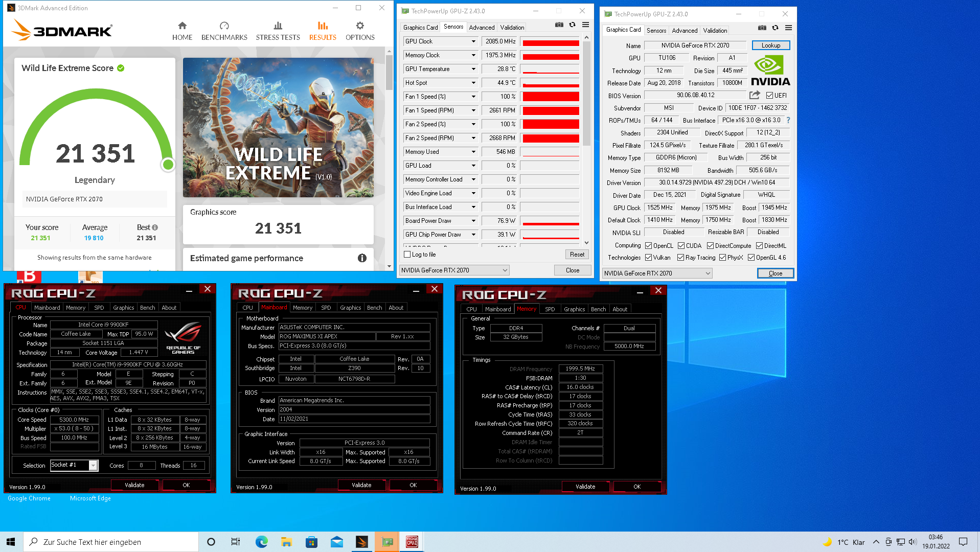Expand the GPU Clock sensor dropdown
Screen dimensions: 980x552
[x=473, y=41]
